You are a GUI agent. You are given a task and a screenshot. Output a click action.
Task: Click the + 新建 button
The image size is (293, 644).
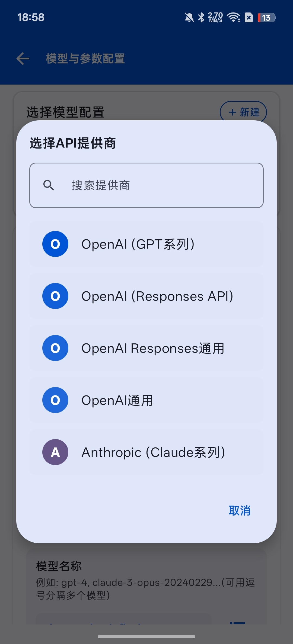(x=243, y=112)
